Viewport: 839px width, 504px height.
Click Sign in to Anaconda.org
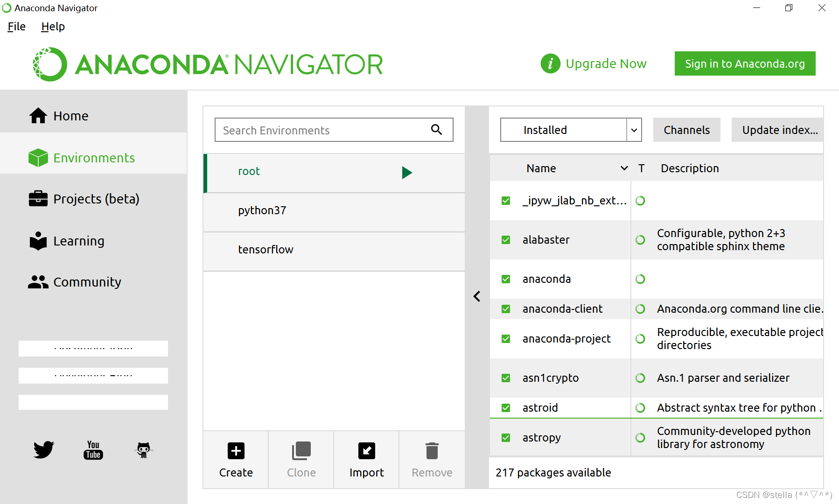[x=744, y=63]
